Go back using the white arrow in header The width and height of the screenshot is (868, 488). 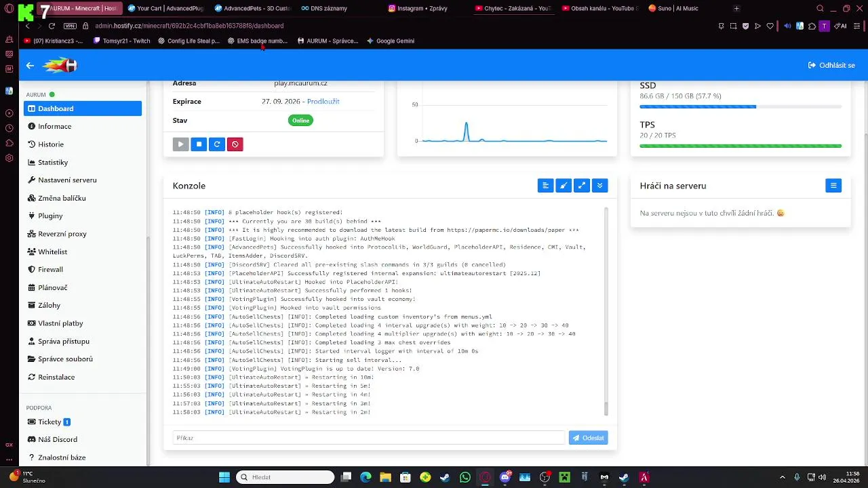point(30,66)
